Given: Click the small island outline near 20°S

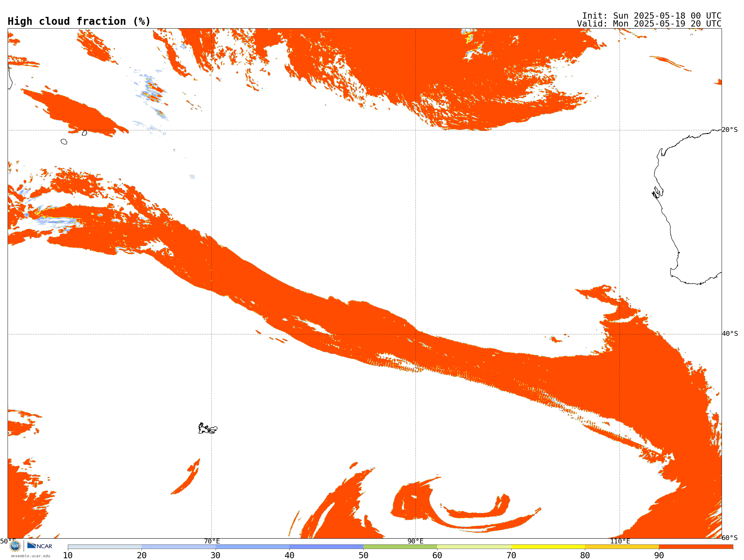Looking at the screenshot, I should click(84, 133).
